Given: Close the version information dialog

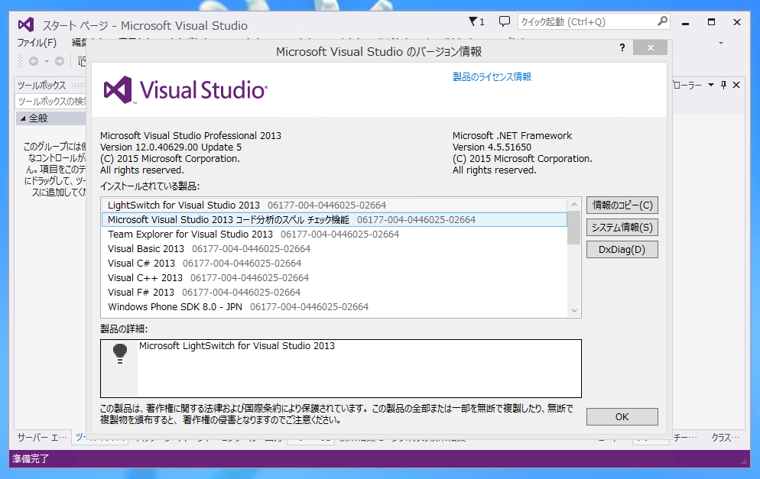Looking at the screenshot, I should 650,48.
